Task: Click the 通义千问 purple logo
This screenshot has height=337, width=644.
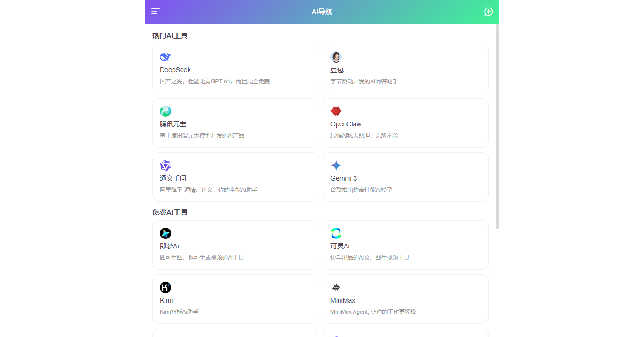Action: (x=165, y=165)
